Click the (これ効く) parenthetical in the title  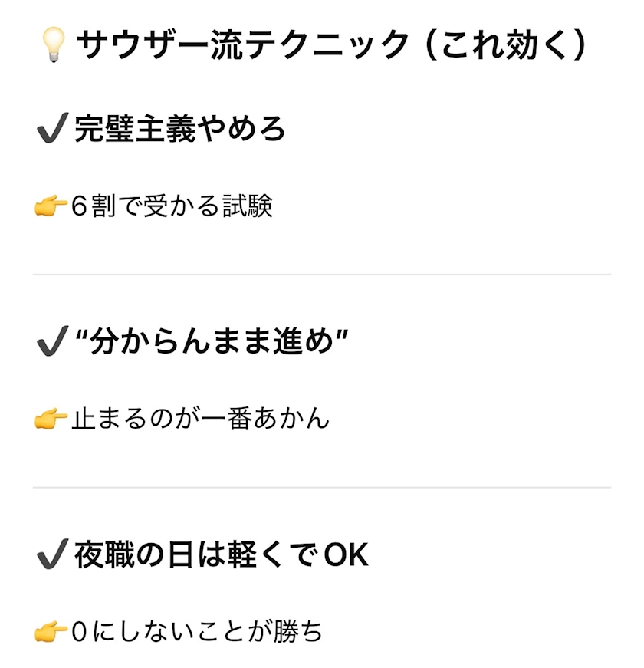coord(505,46)
